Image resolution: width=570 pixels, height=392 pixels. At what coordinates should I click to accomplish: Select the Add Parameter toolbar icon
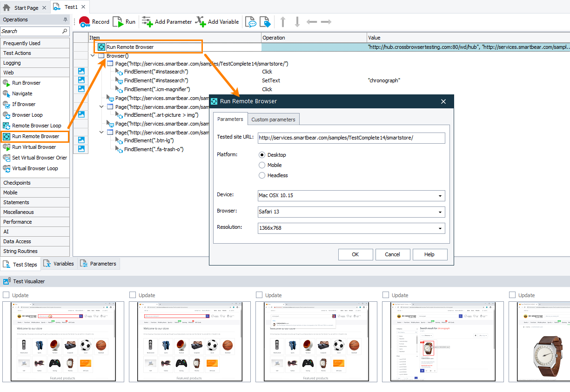click(148, 21)
